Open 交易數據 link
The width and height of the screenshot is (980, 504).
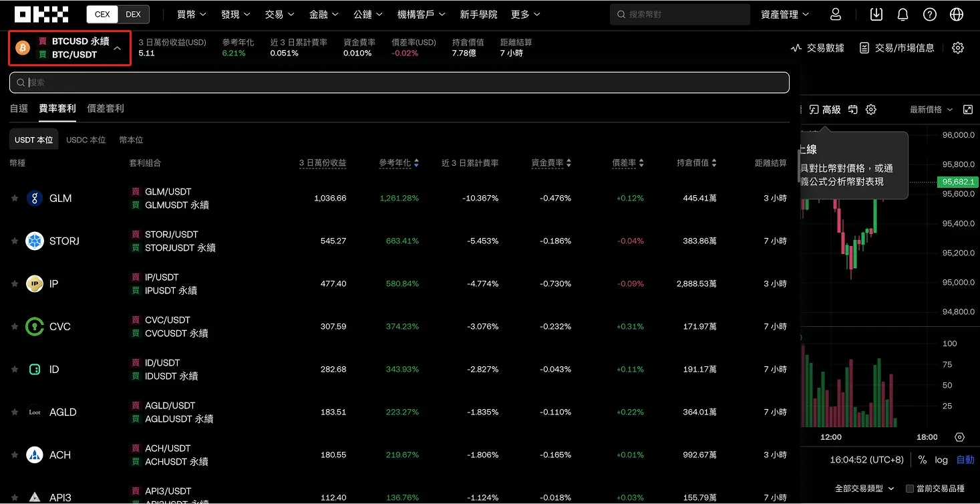coord(818,47)
